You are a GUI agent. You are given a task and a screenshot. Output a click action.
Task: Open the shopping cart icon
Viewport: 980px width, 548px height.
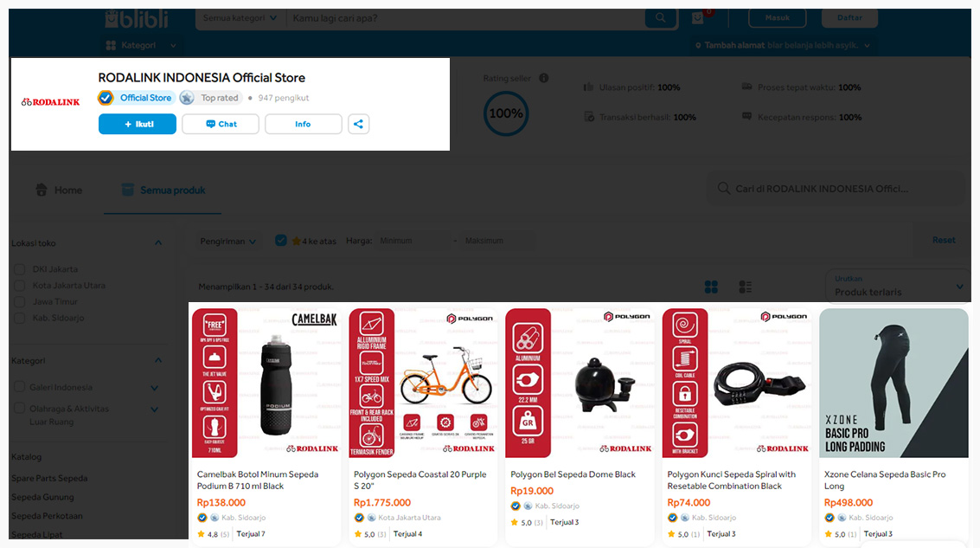click(x=699, y=18)
